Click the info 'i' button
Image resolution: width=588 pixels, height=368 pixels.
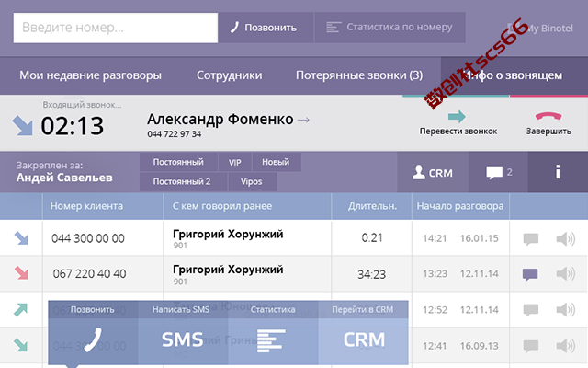(x=558, y=172)
